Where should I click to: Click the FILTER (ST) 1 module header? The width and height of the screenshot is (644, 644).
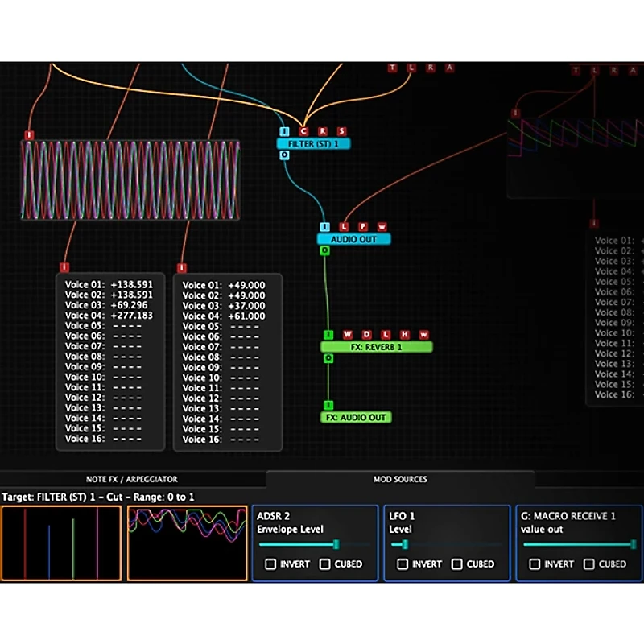coord(314,144)
